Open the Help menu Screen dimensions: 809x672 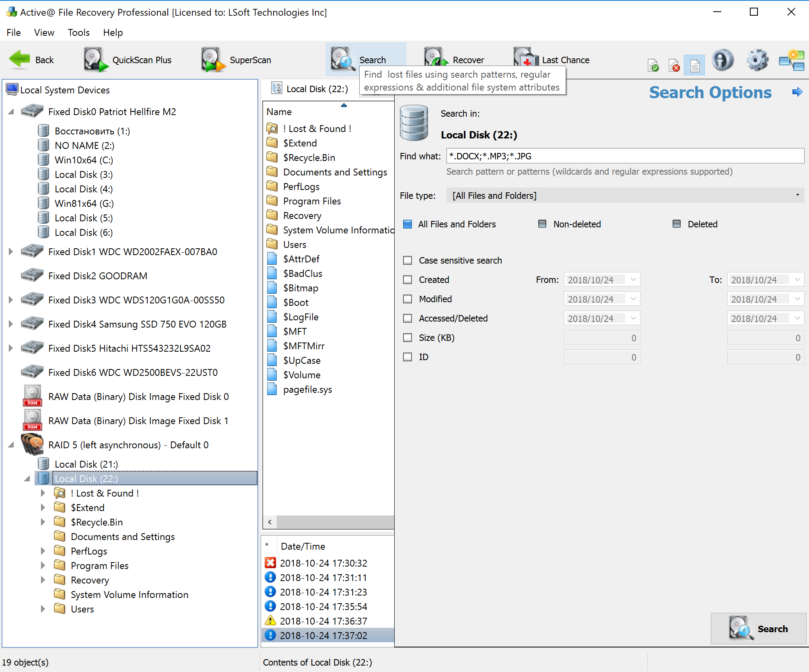tap(113, 33)
